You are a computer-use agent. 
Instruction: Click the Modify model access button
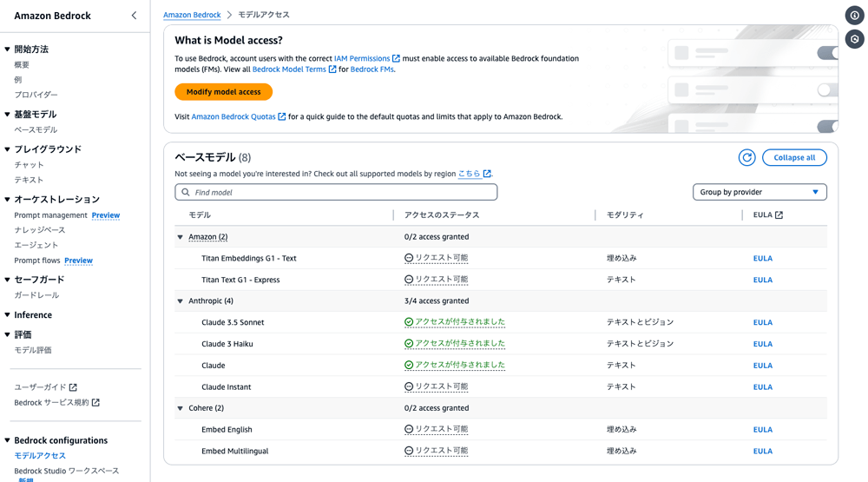tap(224, 92)
